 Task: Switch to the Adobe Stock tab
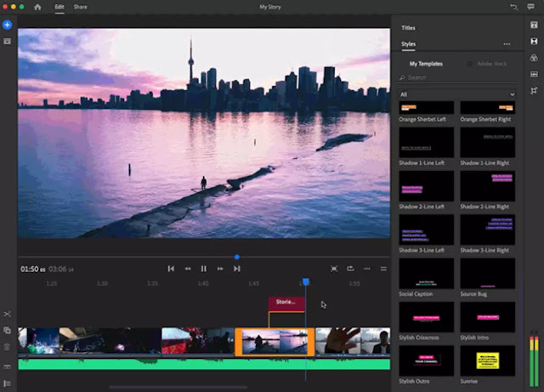(492, 64)
